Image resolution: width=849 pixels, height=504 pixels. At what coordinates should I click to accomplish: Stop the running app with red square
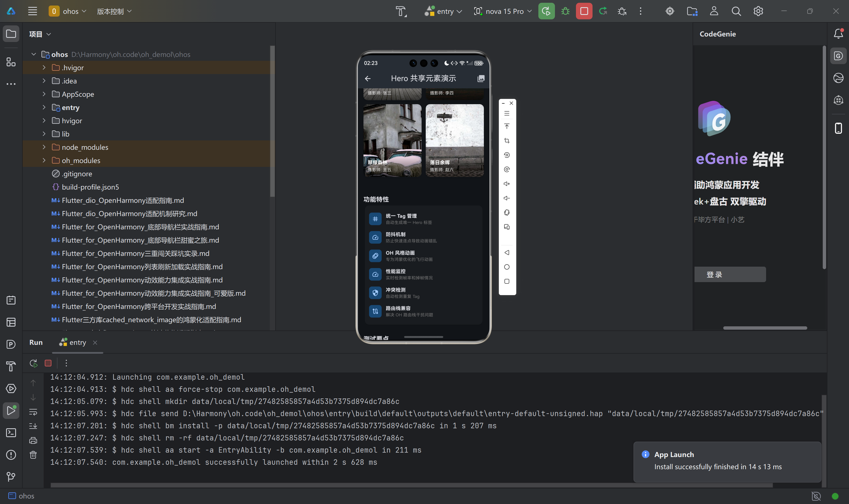pos(584,11)
